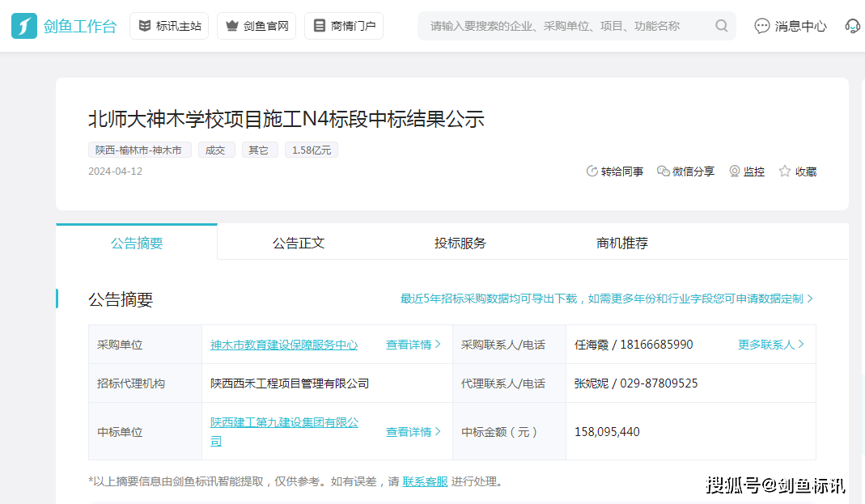865x504 pixels.
Task: Click the 联系客服 link
Action: tap(425, 481)
